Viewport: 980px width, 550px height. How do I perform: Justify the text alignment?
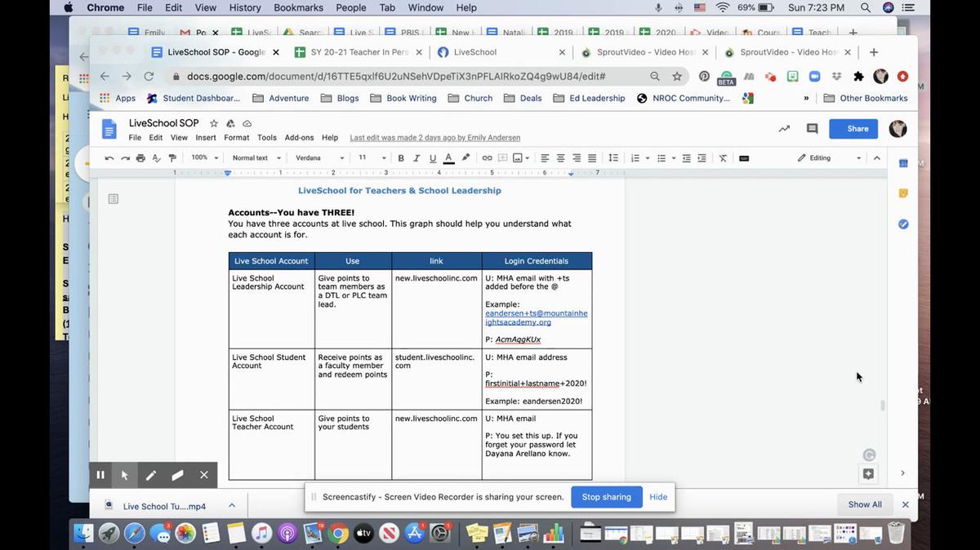(592, 158)
